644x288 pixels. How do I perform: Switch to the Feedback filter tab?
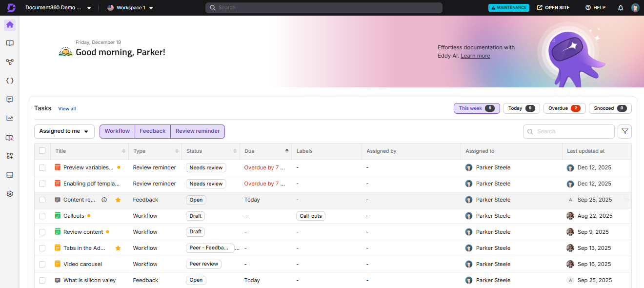click(152, 131)
